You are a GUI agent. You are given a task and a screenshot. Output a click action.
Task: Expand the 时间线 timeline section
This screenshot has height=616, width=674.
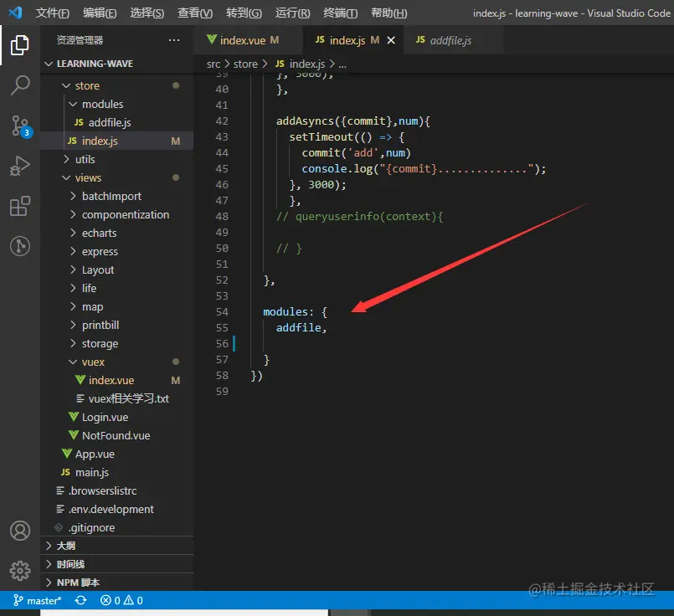pos(117,564)
